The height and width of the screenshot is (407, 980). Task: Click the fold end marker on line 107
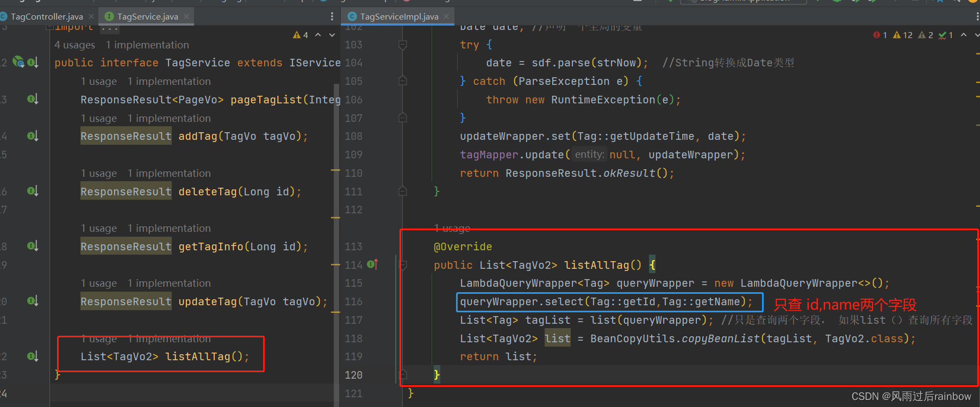(403, 118)
